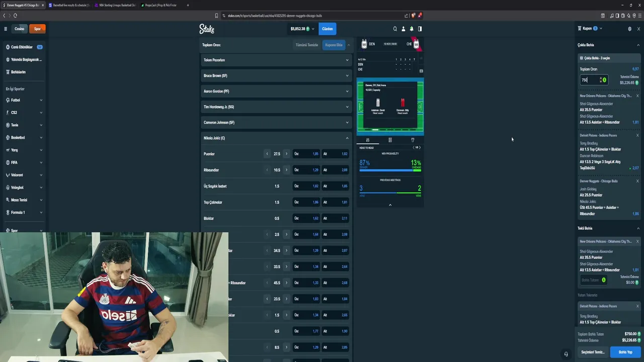This screenshot has width=644, height=362.
Task: Select Üst 1.85 for Puanlar 27.5
Action: click(x=306, y=154)
